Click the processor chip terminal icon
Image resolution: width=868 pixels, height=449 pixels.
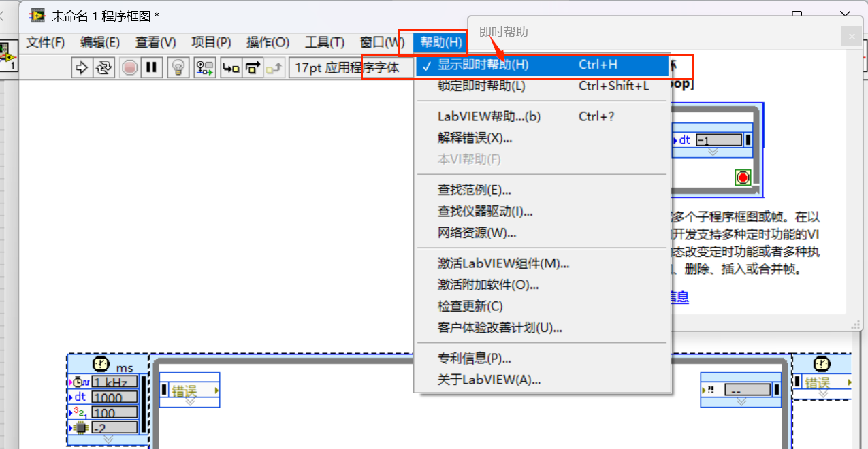tap(80, 428)
